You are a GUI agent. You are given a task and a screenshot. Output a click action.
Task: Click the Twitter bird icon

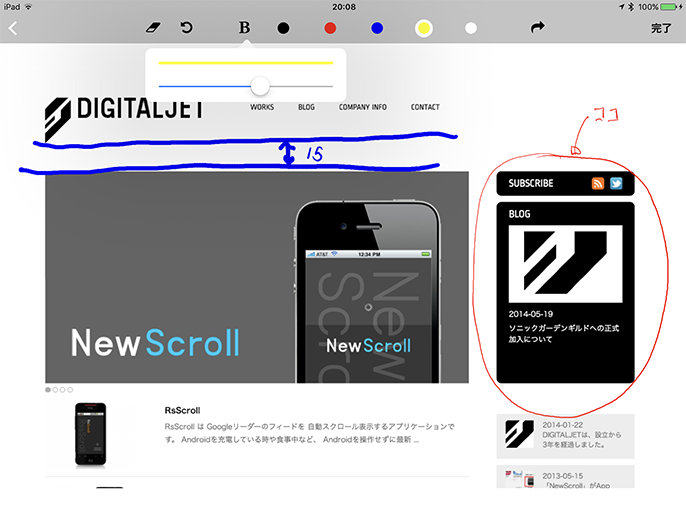click(x=616, y=184)
